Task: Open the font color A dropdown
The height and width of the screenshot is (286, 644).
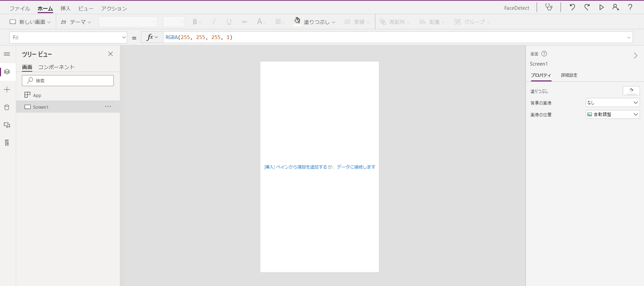Action: 261,22
